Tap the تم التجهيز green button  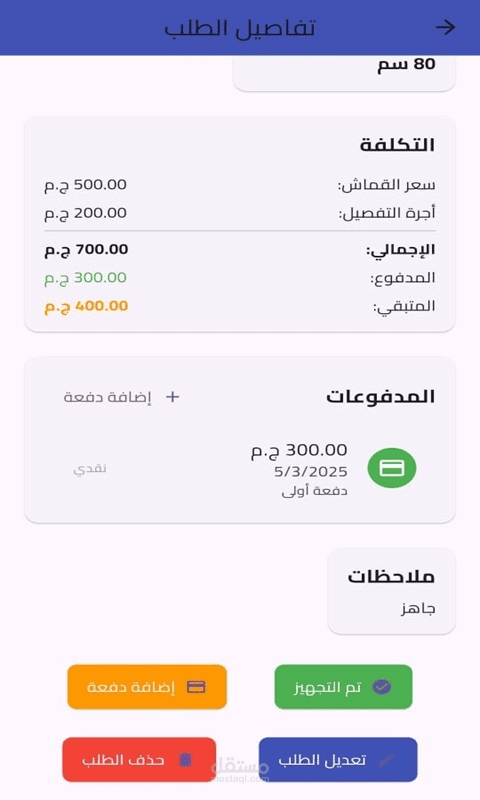pos(343,687)
